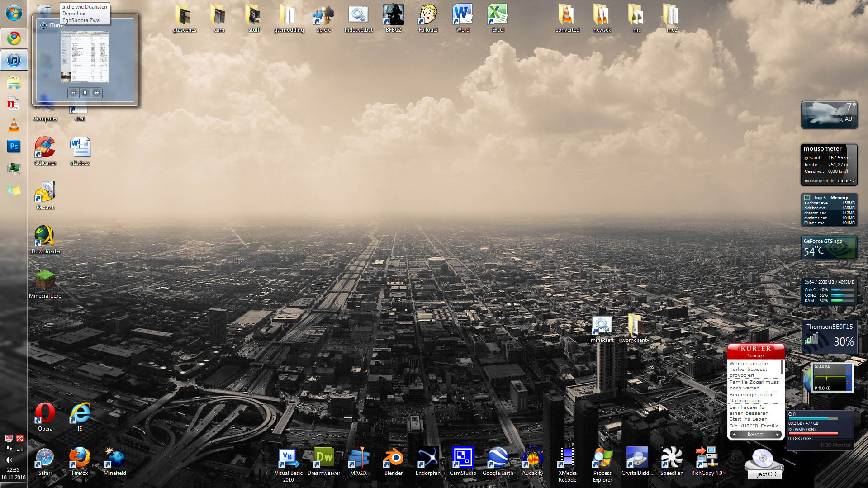Select the MAGIX shortcut
868x488 pixels.
pos(358,461)
